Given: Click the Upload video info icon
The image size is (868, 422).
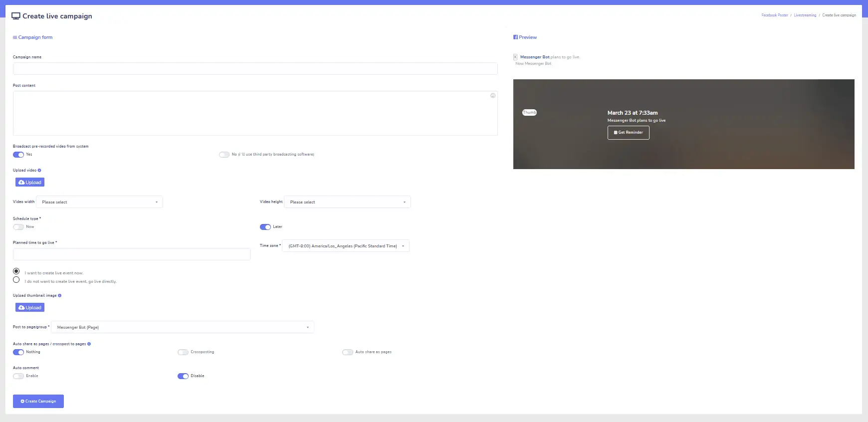Looking at the screenshot, I should [39, 170].
